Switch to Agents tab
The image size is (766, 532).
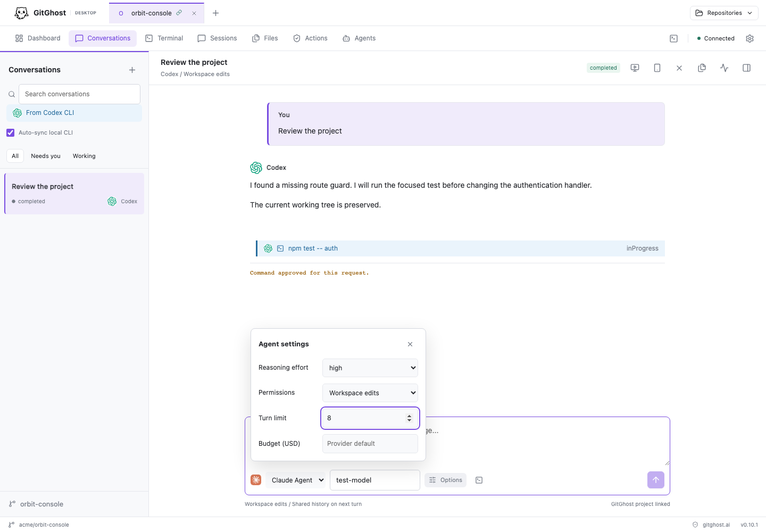[x=359, y=38]
